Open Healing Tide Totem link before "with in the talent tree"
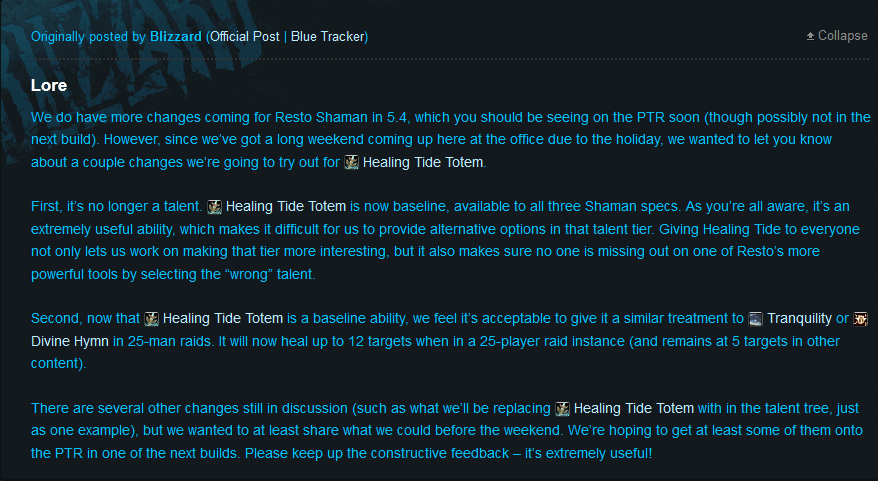Screen dimensions: 878x481 pos(634,409)
